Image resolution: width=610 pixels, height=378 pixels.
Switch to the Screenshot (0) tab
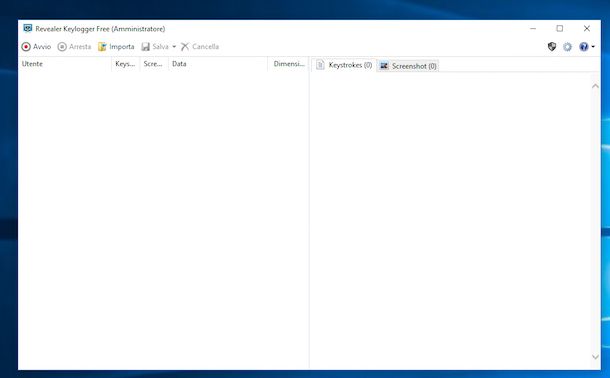click(x=408, y=66)
